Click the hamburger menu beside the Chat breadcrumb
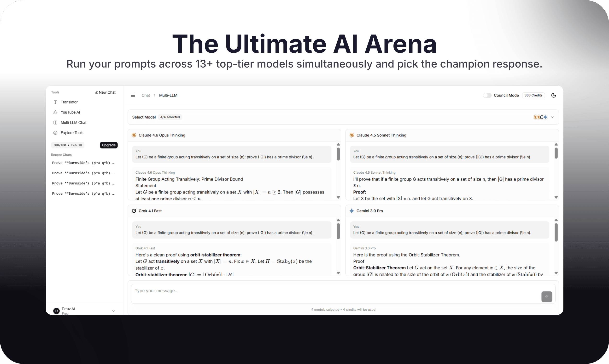Image resolution: width=609 pixels, height=364 pixels. [x=133, y=95]
